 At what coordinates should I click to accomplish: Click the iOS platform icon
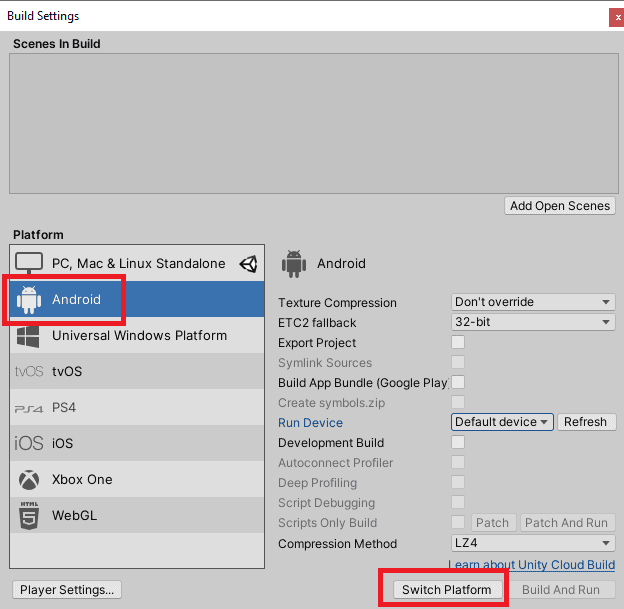click(x=29, y=443)
